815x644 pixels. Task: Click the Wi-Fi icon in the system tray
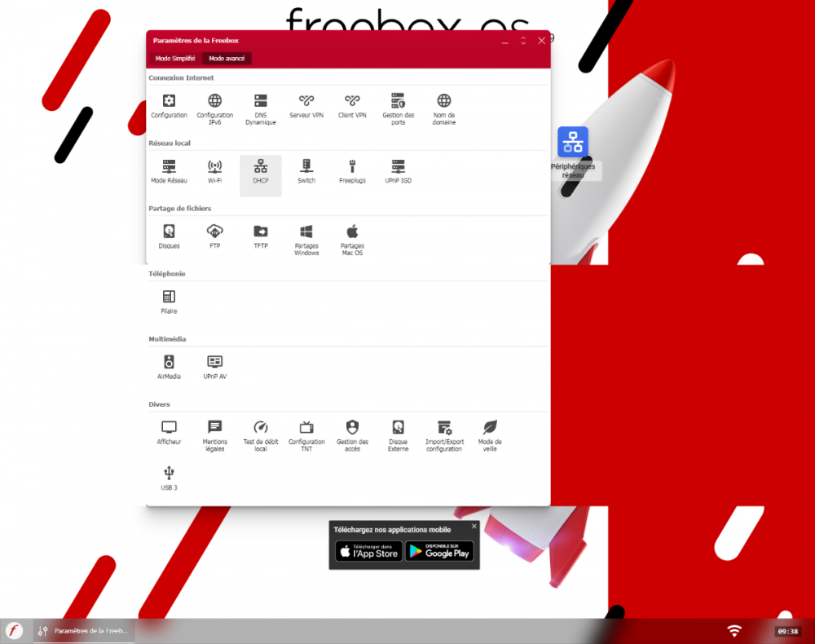click(734, 629)
